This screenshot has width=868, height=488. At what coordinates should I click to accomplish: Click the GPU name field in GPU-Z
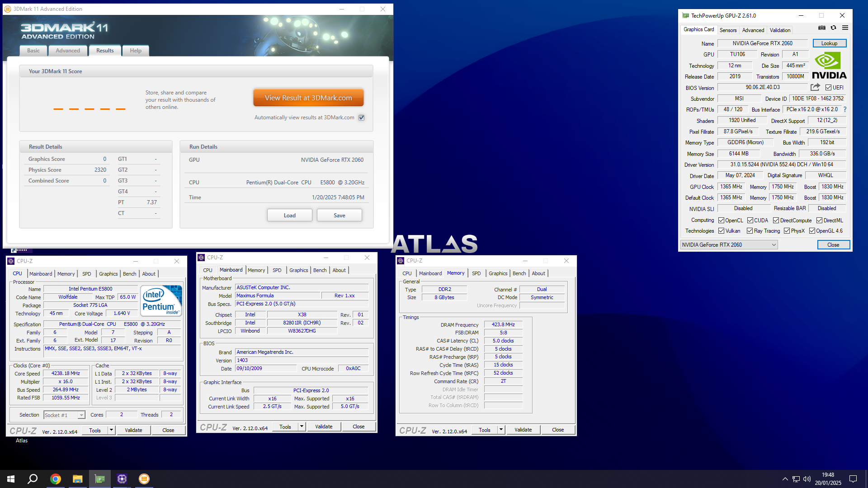762,43
